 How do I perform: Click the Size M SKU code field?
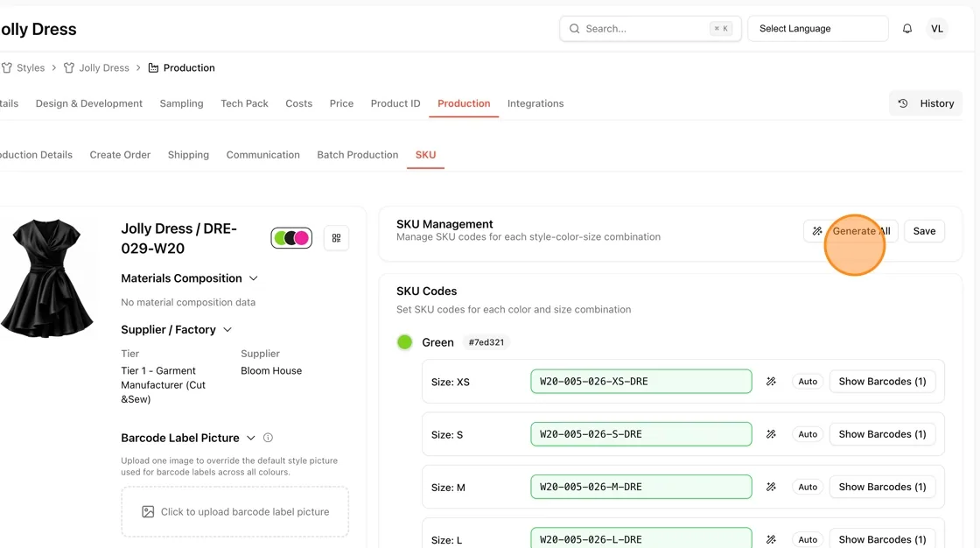pos(641,487)
